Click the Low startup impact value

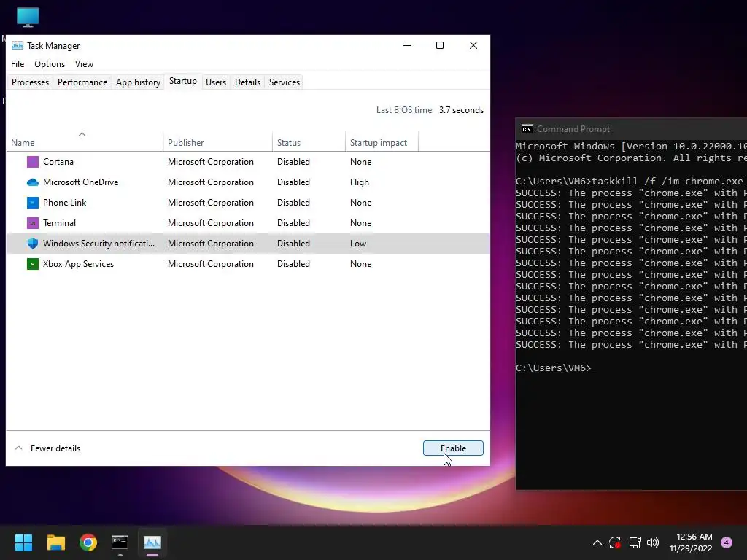357,244
